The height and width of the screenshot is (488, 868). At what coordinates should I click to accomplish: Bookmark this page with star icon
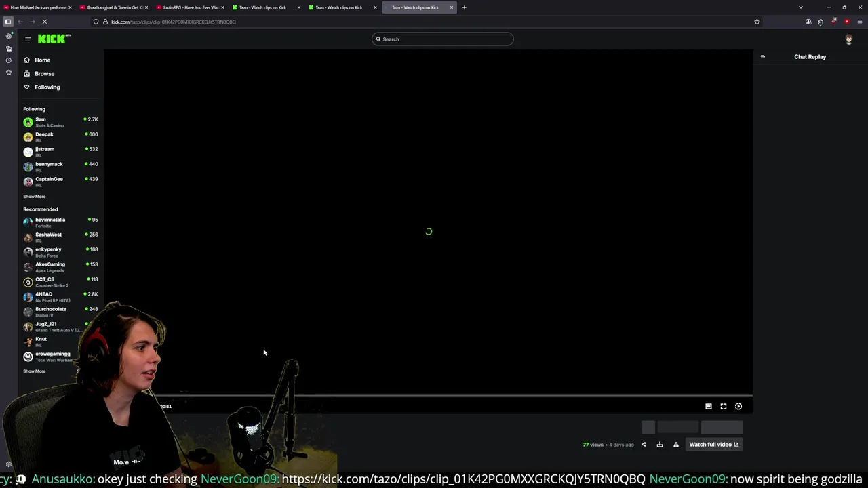pyautogui.click(x=757, y=22)
